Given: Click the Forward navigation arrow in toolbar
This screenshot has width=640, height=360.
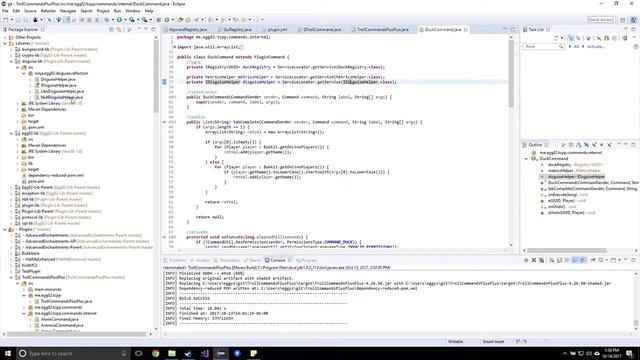Looking at the screenshot, I should [256, 20].
